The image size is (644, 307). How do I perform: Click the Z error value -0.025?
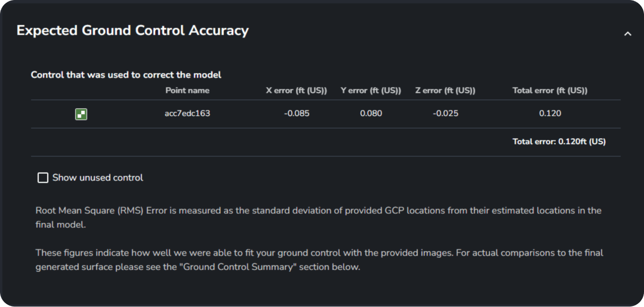(445, 113)
